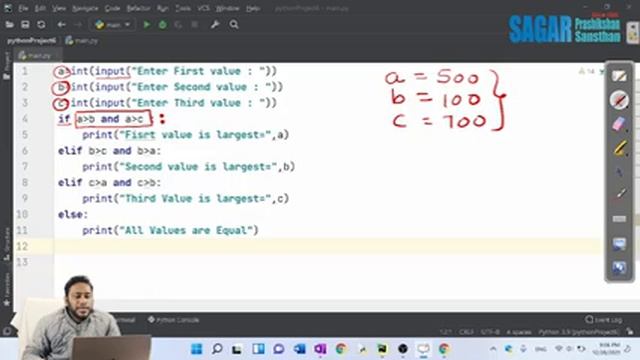Image resolution: width=640 pixels, height=360 pixels.
Task: Open the Run menu
Action: tap(162, 8)
